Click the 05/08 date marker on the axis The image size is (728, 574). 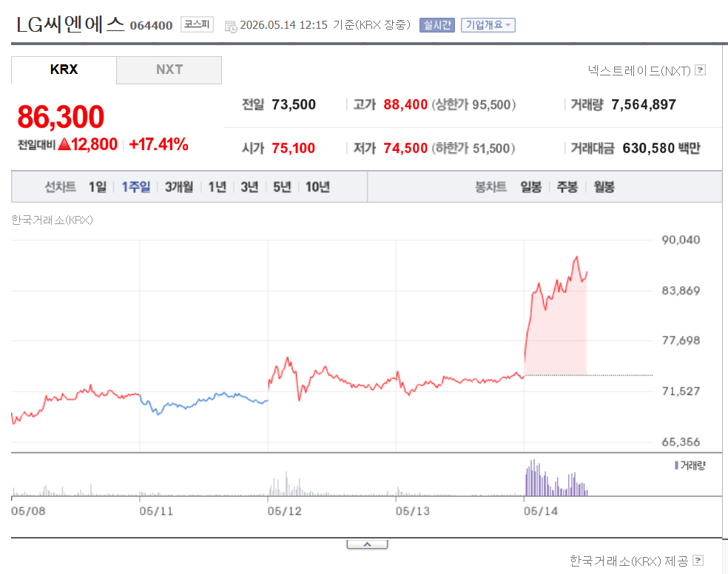28,511
